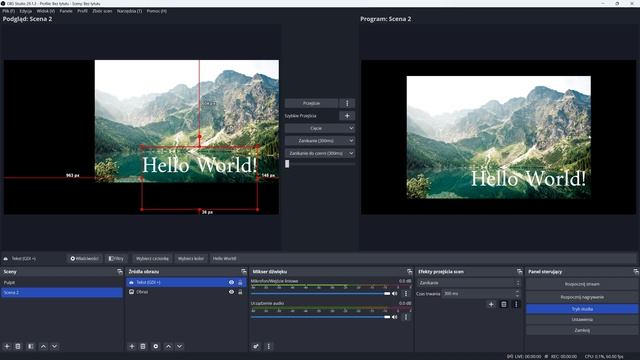The width and height of the screenshot is (640, 360).
Task: Open Profil menu
Action: coord(82,11)
